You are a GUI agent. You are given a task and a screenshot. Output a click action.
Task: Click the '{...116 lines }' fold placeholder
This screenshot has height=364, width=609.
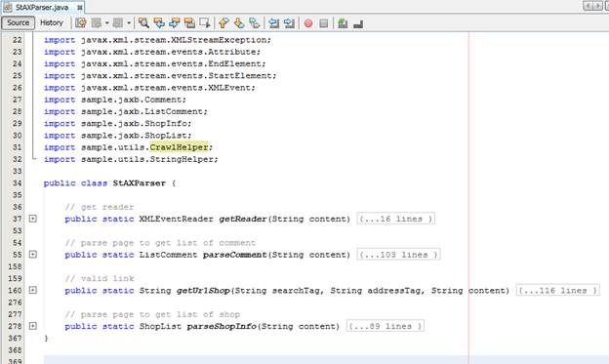pos(557,290)
